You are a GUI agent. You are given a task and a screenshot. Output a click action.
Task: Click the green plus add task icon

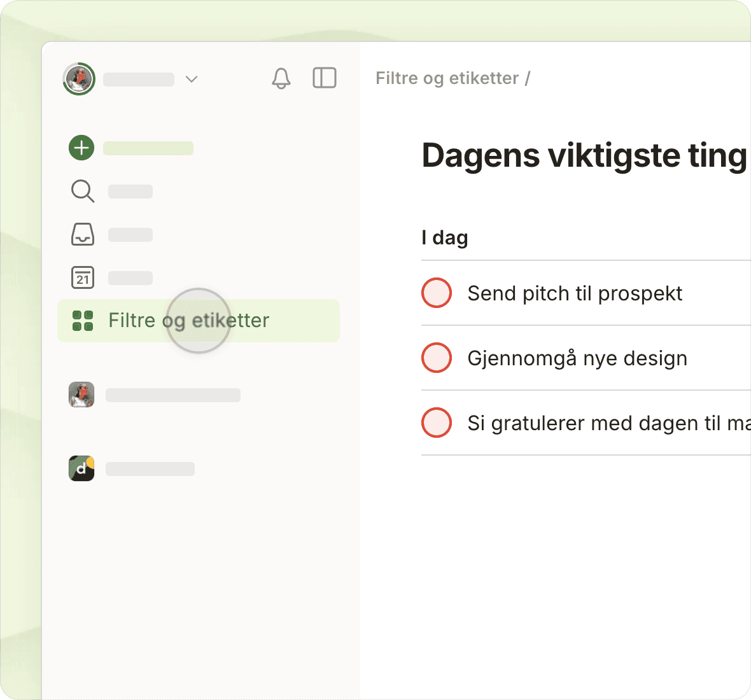tap(81, 148)
